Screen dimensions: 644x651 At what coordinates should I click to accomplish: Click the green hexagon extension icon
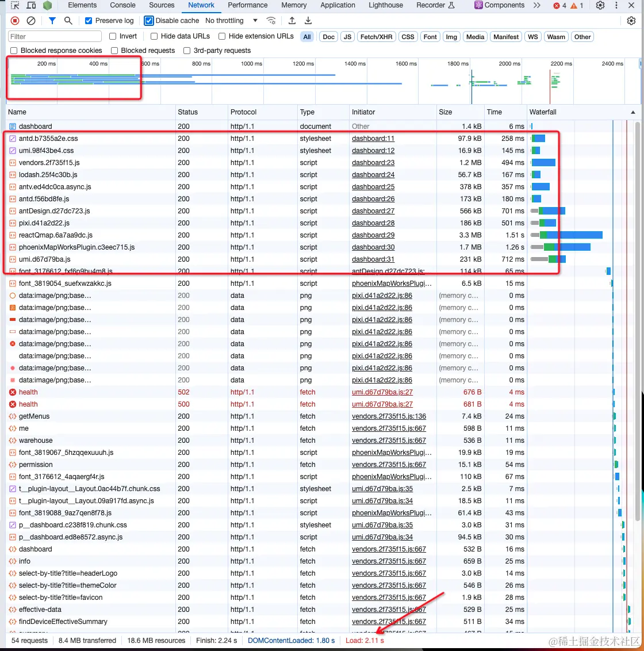pyautogui.click(x=47, y=5)
